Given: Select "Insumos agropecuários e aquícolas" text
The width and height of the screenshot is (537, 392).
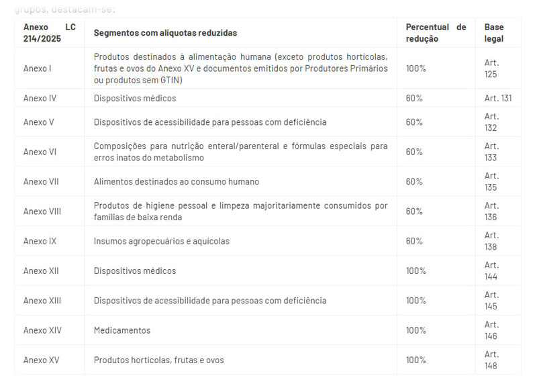Looking at the screenshot, I should tap(161, 241).
